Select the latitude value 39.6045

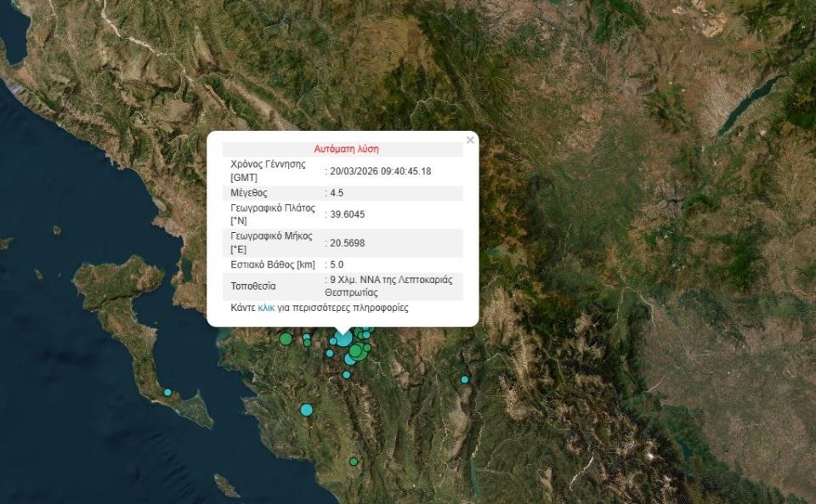click(347, 214)
